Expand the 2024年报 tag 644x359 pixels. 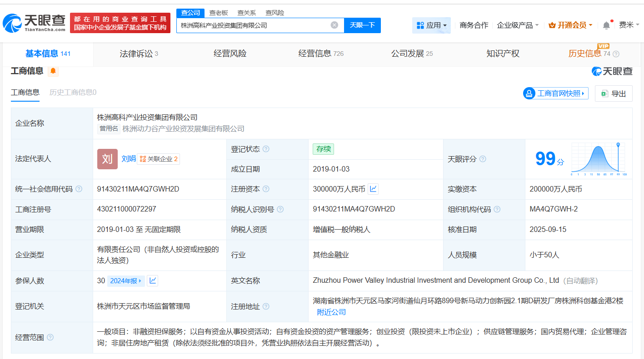point(126,281)
